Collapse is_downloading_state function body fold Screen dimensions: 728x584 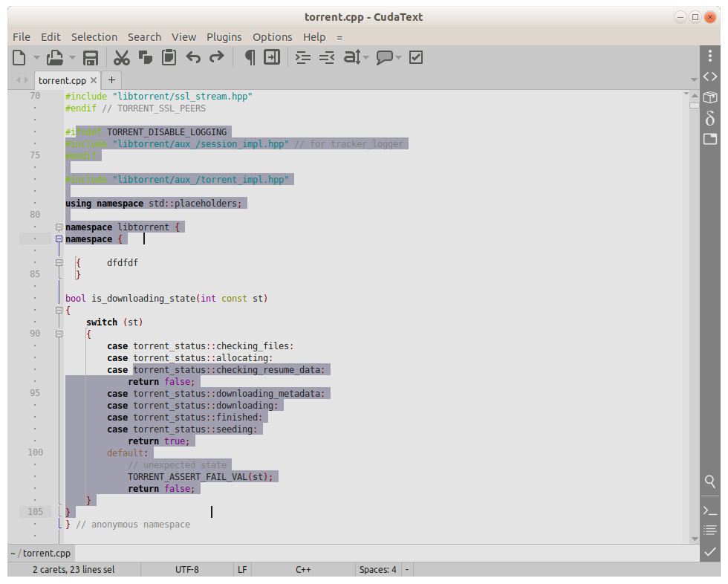59,311
